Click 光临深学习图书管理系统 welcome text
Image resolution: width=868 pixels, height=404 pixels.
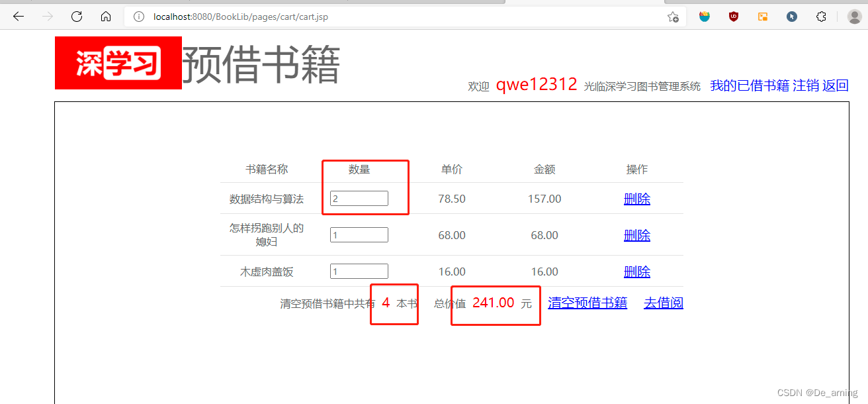[642, 87]
